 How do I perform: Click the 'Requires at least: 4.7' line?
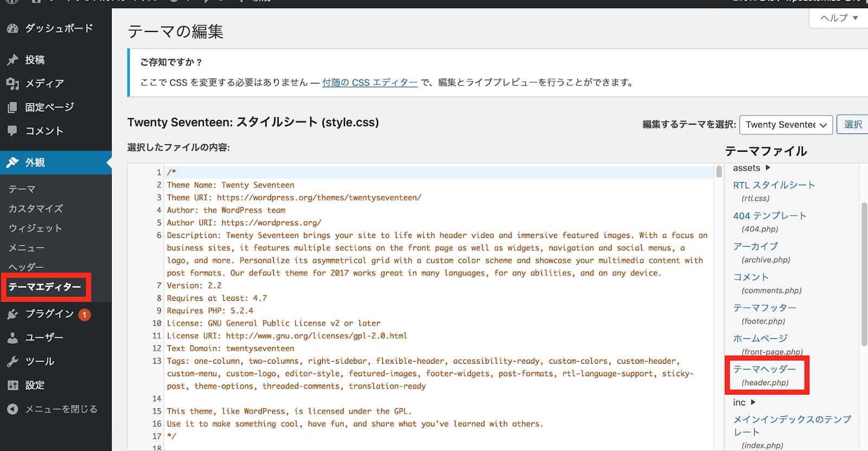[x=217, y=298]
